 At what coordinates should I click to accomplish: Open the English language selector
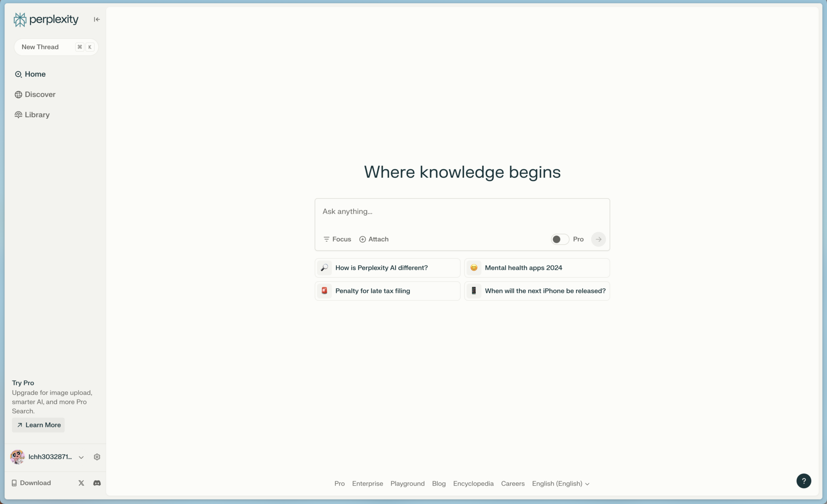click(x=560, y=483)
